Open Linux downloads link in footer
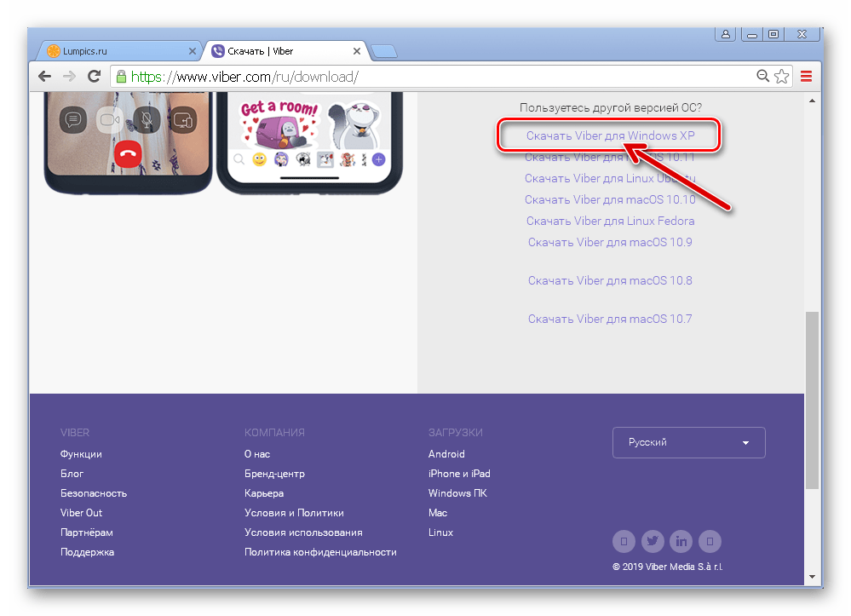This screenshot has height=616, width=851. (440, 533)
